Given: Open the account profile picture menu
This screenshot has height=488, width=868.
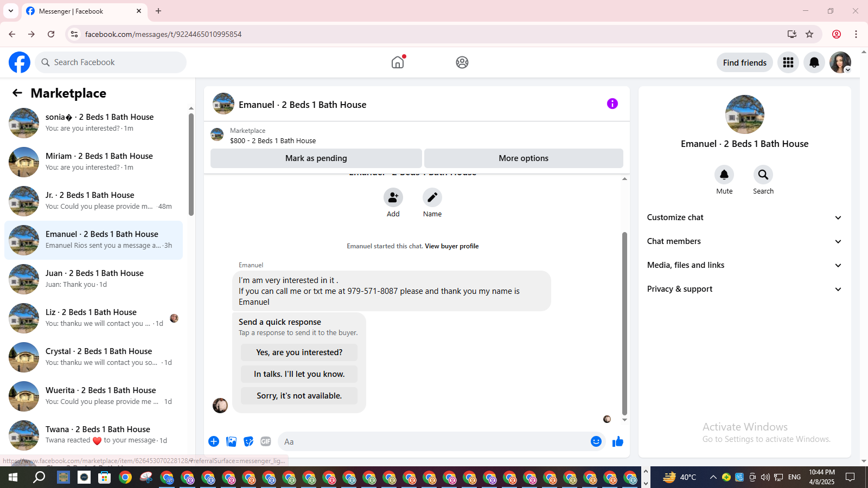Looking at the screenshot, I should (840, 62).
